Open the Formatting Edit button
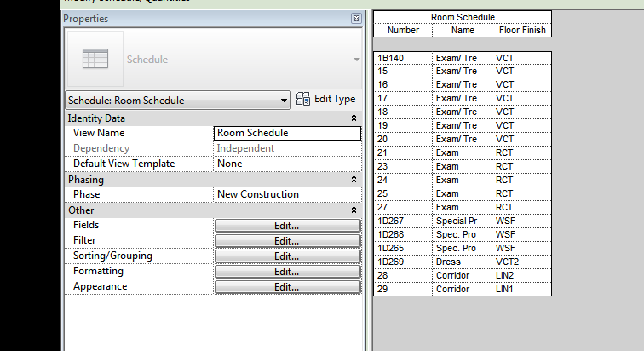The height and width of the screenshot is (351, 644). coord(288,272)
